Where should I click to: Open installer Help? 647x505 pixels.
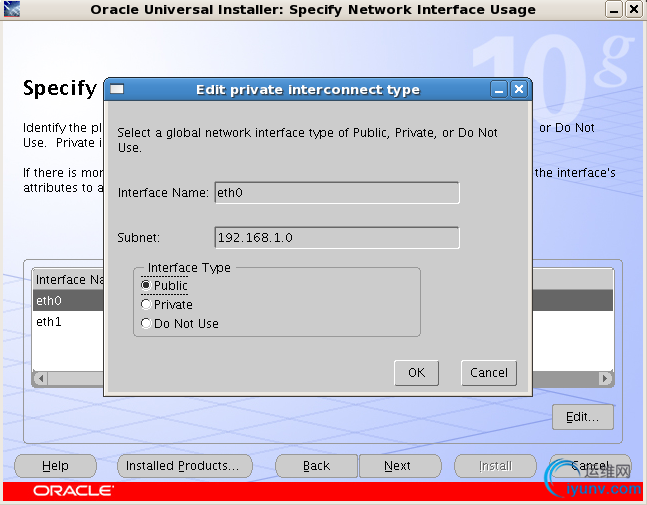(55, 466)
